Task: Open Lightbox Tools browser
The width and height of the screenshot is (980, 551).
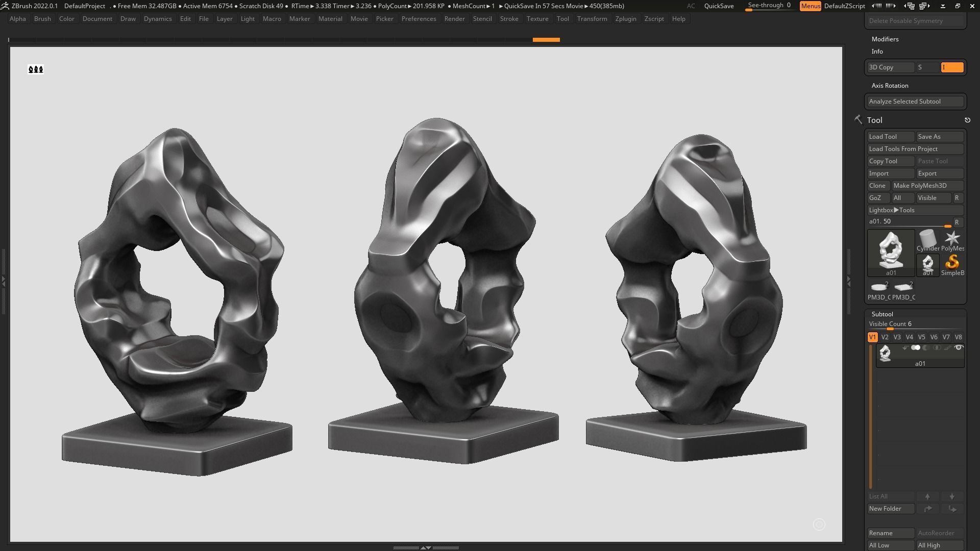Action: (915, 210)
